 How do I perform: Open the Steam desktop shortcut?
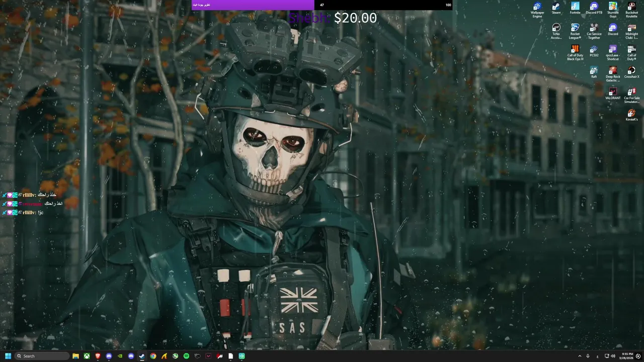[556, 9]
